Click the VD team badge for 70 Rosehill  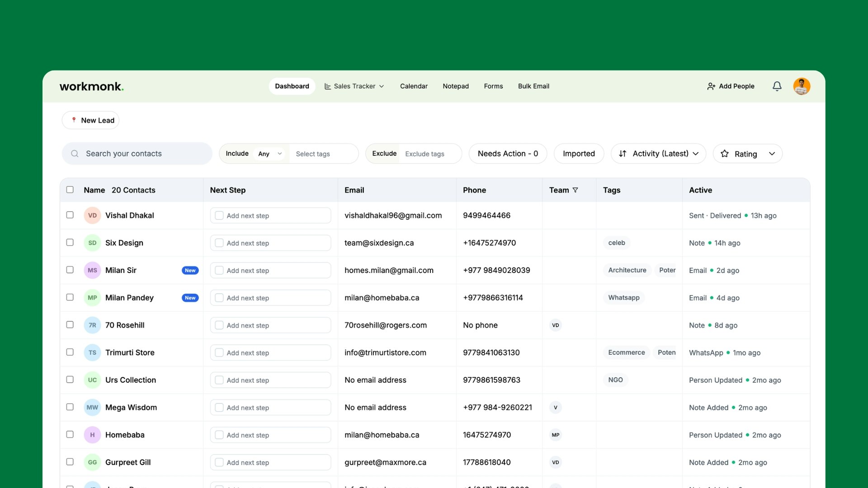tap(556, 325)
